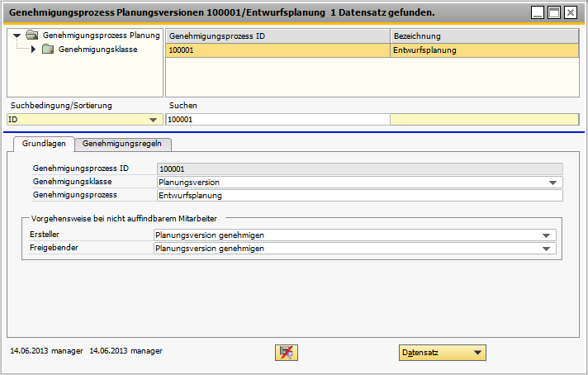This screenshot has width=588, height=375.
Task: Minimize the window
Action: click(538, 12)
